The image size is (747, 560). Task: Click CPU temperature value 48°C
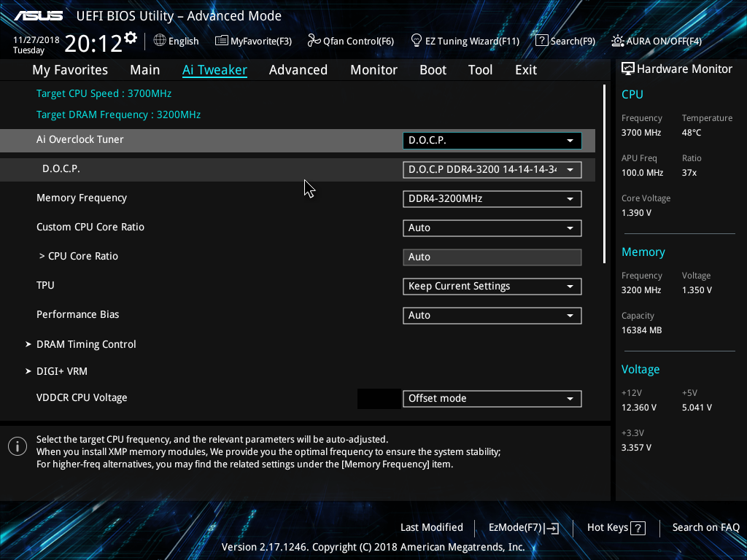click(692, 133)
